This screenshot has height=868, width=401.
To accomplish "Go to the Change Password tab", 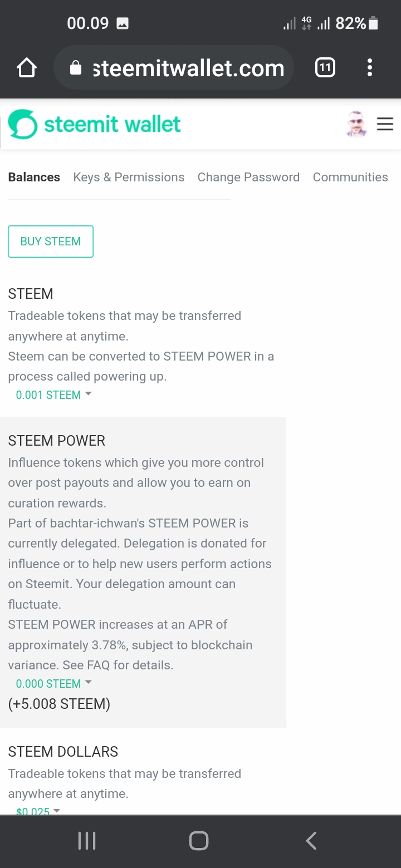I will [x=248, y=177].
